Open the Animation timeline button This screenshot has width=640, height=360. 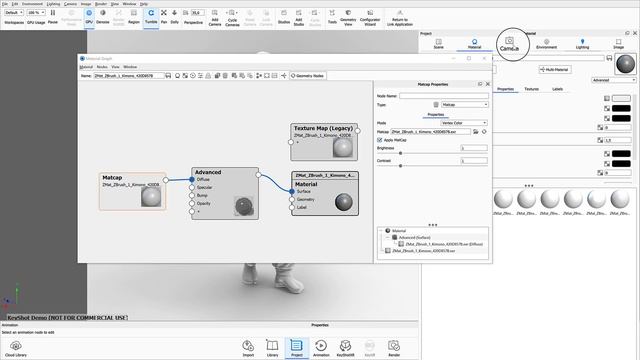(321, 348)
